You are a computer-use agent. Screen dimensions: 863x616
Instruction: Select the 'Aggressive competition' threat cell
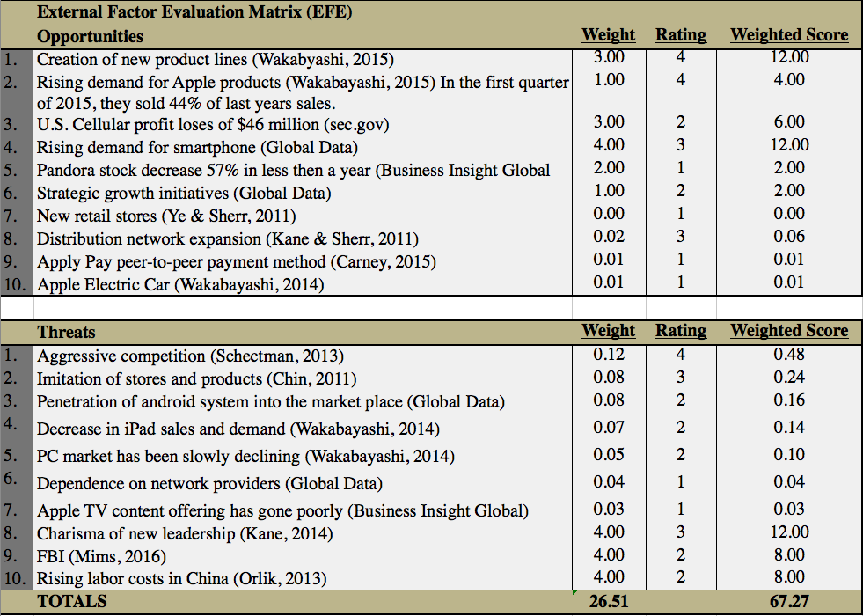click(190, 356)
